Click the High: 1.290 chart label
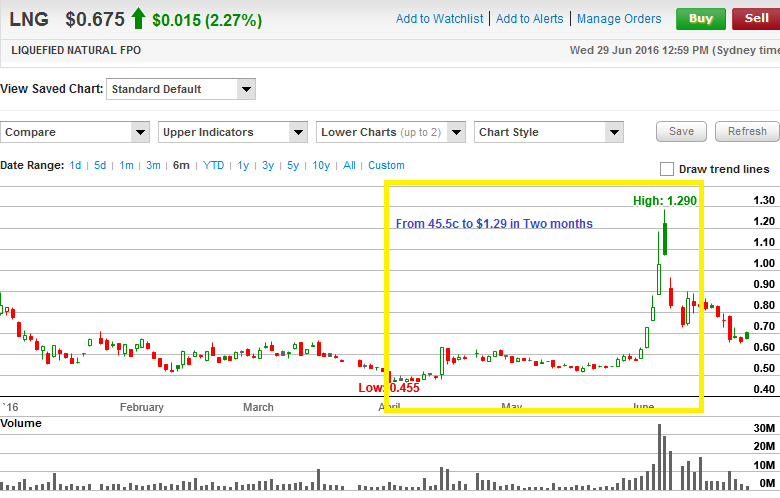780x498 pixels. tap(665, 200)
